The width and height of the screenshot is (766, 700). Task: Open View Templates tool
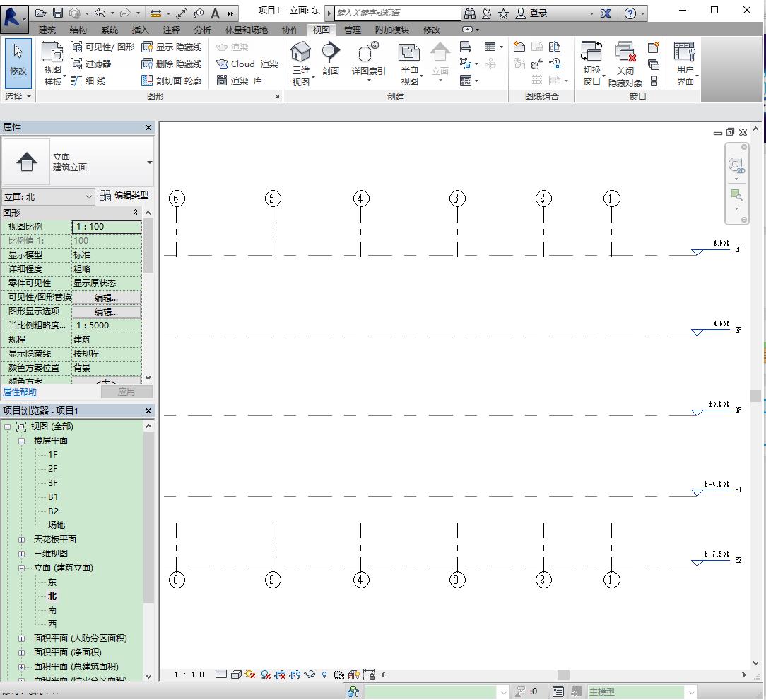pos(53,64)
